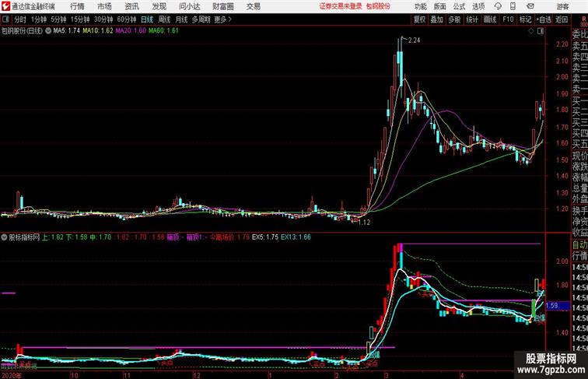Viewport: 588px width, 379px height.
Task: Click the mobile phone icon
Action: 513,6
